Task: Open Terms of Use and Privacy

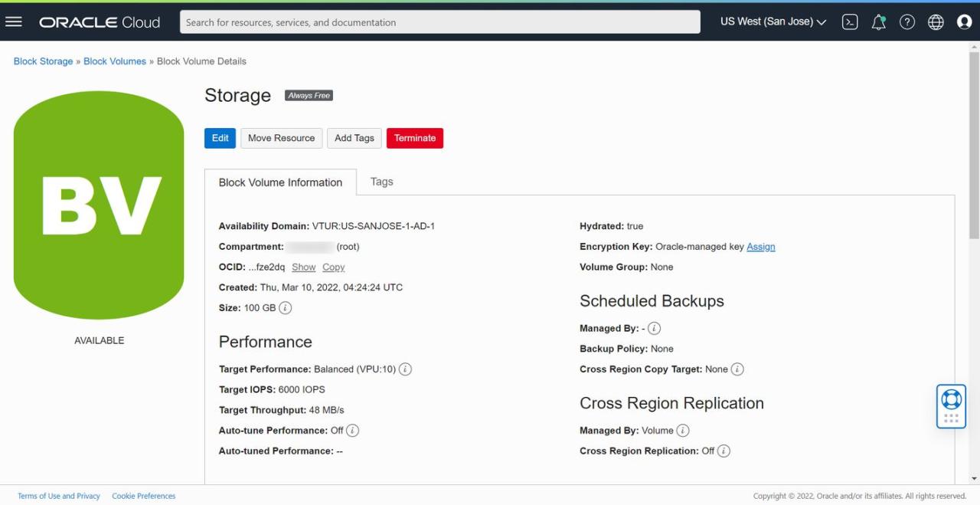Action: coord(59,496)
